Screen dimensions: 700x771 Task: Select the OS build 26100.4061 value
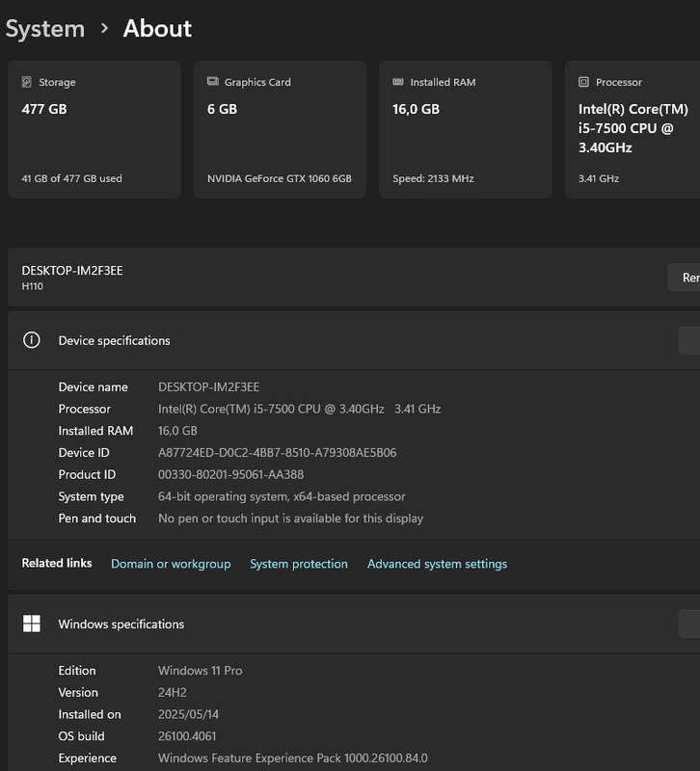[187, 736]
